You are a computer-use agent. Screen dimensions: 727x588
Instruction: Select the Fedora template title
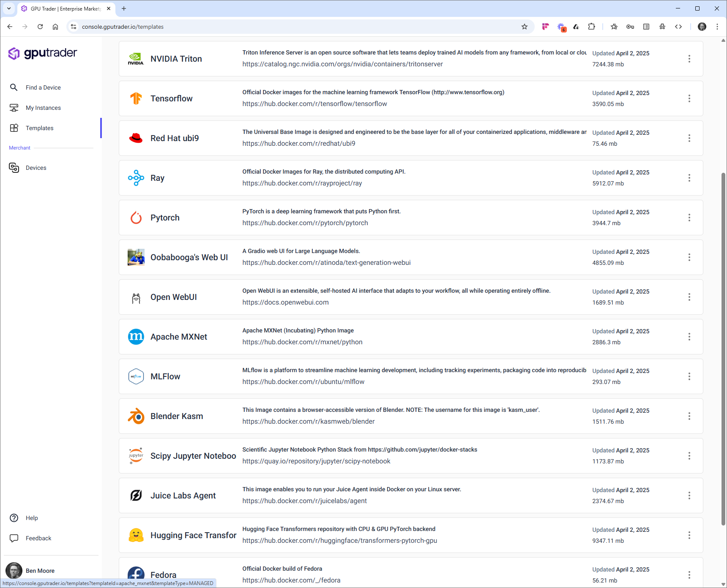pos(163,575)
